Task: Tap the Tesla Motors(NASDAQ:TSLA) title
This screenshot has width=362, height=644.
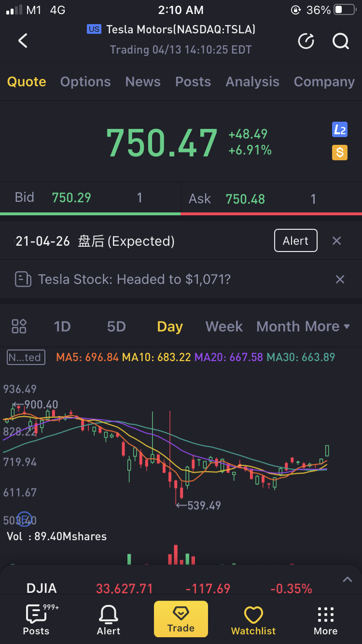Action: point(181,29)
